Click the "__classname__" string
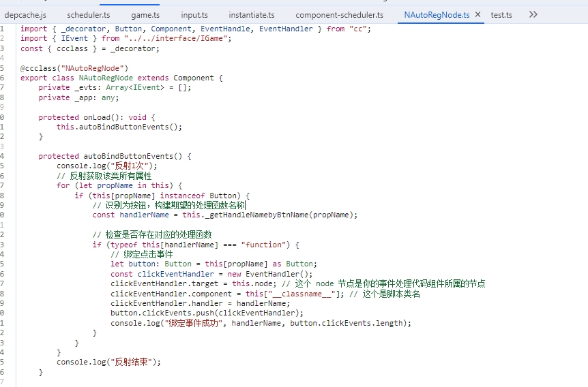This screenshot has width=588, height=387. (x=302, y=294)
